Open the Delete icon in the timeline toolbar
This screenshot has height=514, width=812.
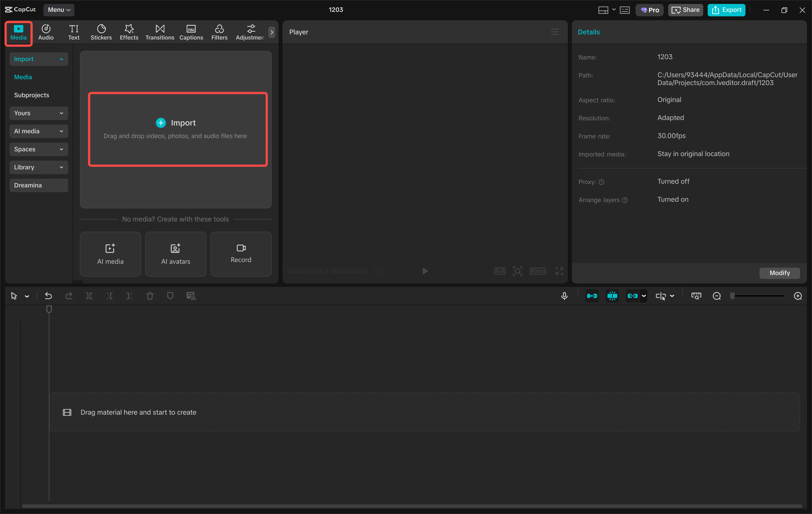150,296
